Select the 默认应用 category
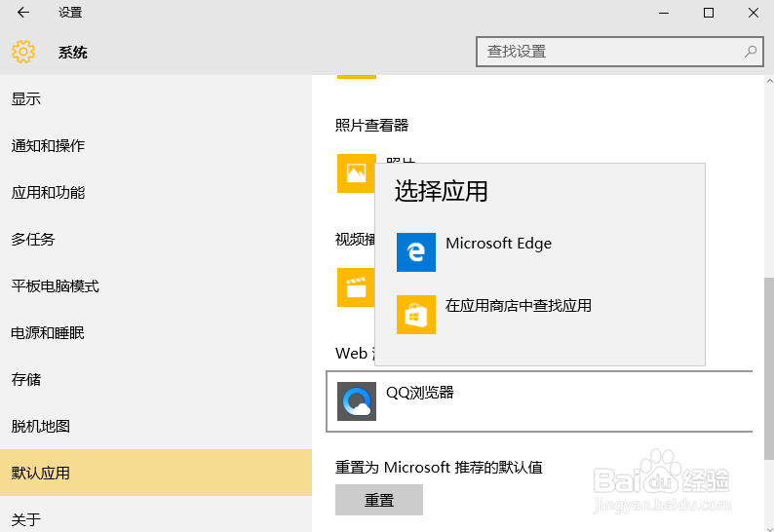The width and height of the screenshot is (774, 532). (x=156, y=473)
